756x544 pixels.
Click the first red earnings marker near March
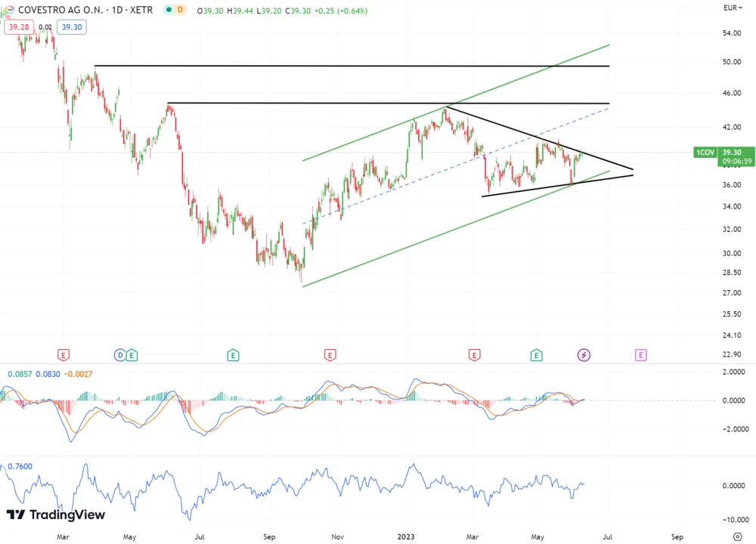click(64, 354)
